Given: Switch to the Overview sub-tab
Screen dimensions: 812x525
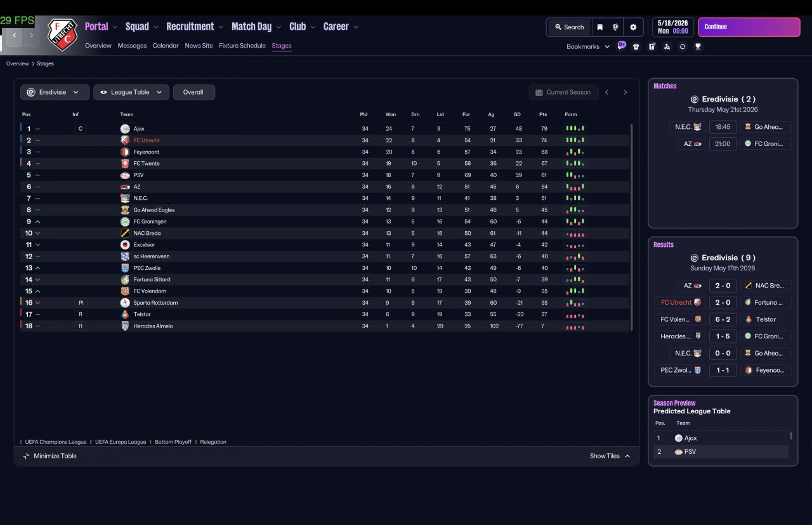Looking at the screenshot, I should (x=98, y=46).
